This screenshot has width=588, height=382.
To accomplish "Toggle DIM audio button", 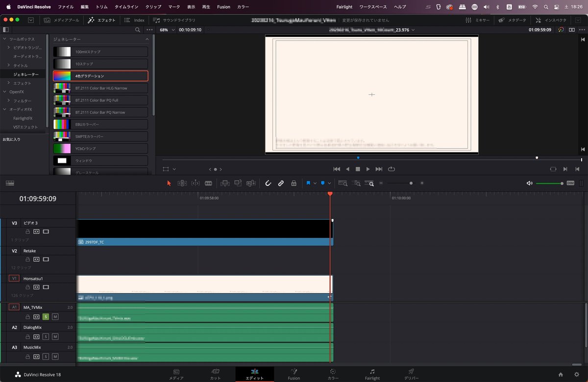I will [x=570, y=183].
